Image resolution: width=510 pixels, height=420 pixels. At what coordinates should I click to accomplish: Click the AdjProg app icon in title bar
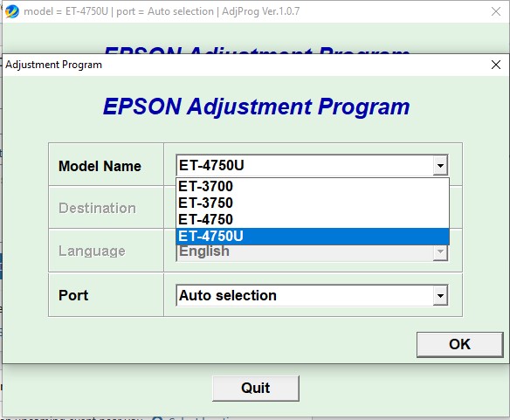pyautogui.click(x=11, y=11)
